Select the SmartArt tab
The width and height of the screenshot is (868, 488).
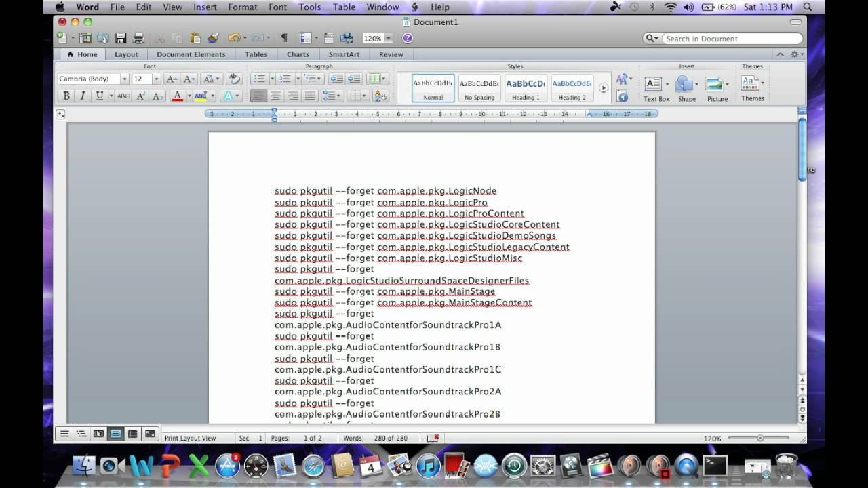point(344,54)
